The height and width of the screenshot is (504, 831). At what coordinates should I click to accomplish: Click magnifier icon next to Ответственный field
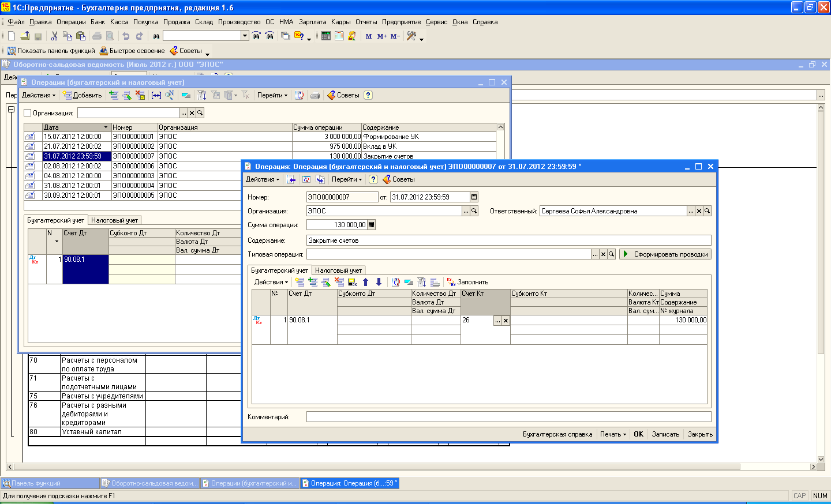707,211
